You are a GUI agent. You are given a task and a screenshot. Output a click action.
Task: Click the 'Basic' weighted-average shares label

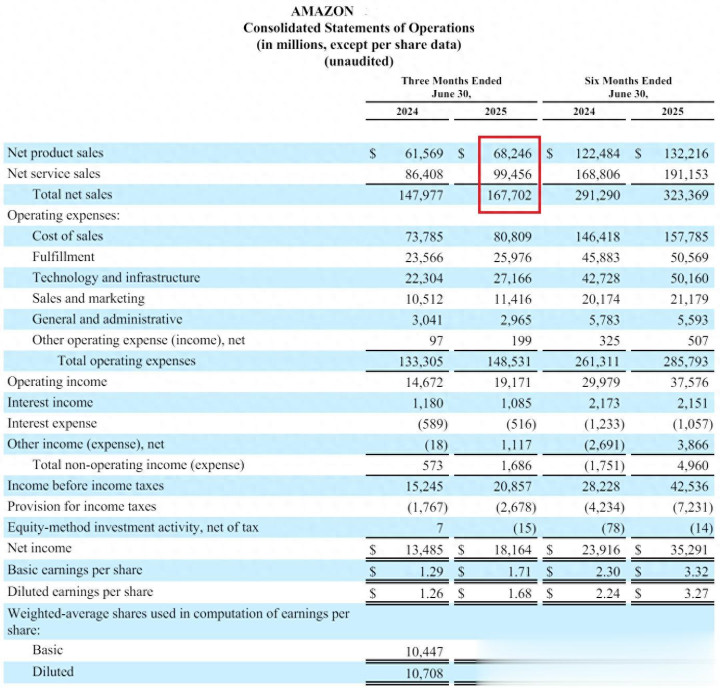[x=47, y=650]
